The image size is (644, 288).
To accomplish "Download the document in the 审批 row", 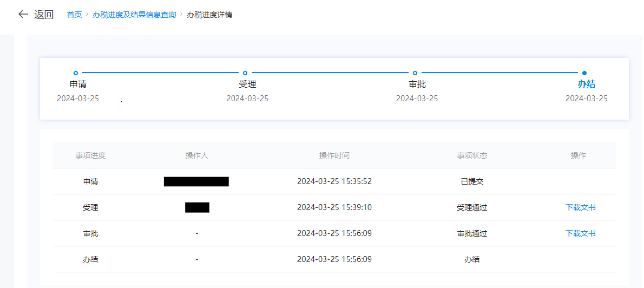I will click(x=580, y=233).
